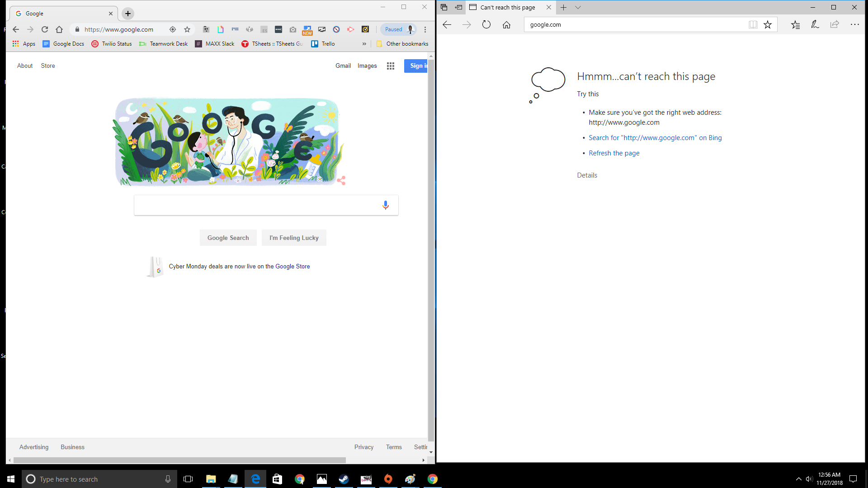Open the Windows Start menu

(x=11, y=479)
